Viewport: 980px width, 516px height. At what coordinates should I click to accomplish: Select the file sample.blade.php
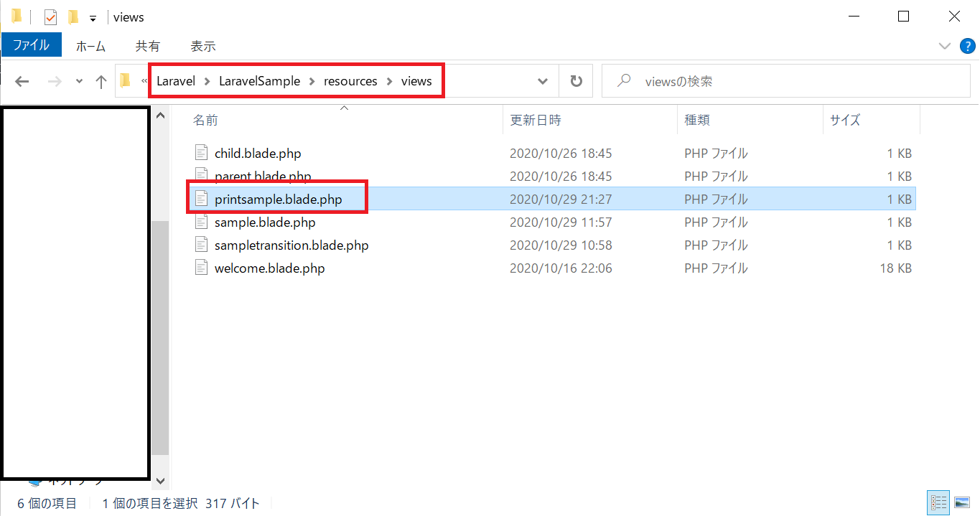265,222
